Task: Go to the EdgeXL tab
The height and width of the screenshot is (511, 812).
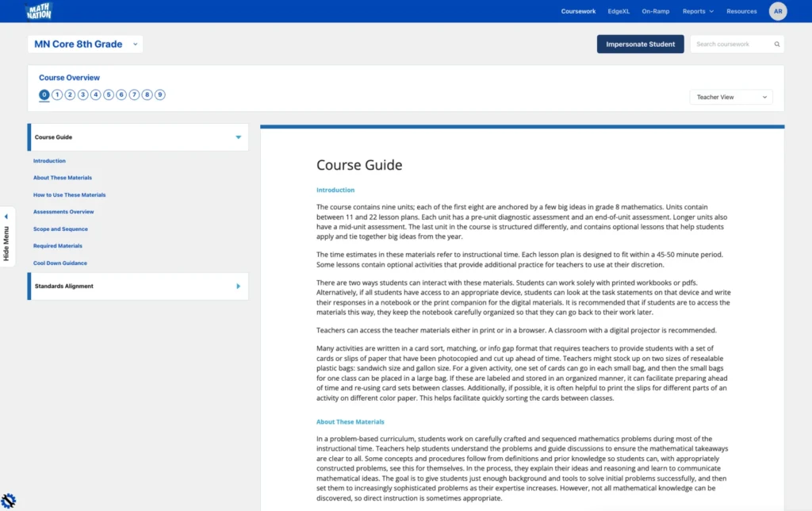Action: pyautogui.click(x=619, y=11)
